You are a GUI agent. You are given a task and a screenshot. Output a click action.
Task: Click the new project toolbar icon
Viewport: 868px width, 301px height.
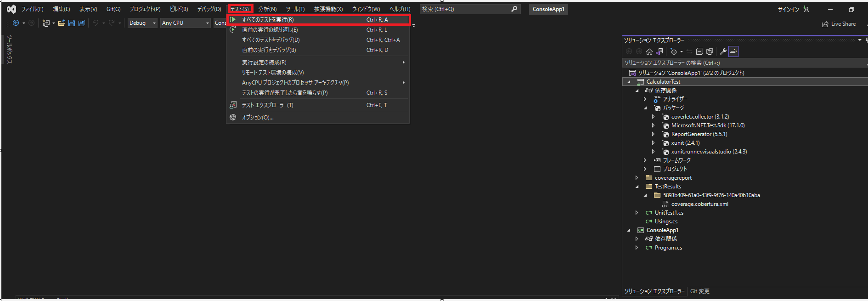point(45,23)
